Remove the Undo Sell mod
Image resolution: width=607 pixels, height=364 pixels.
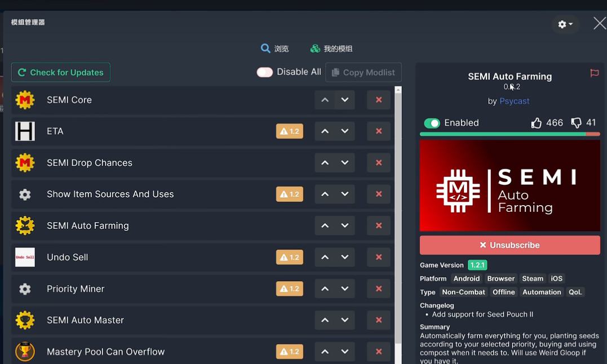[379, 258]
